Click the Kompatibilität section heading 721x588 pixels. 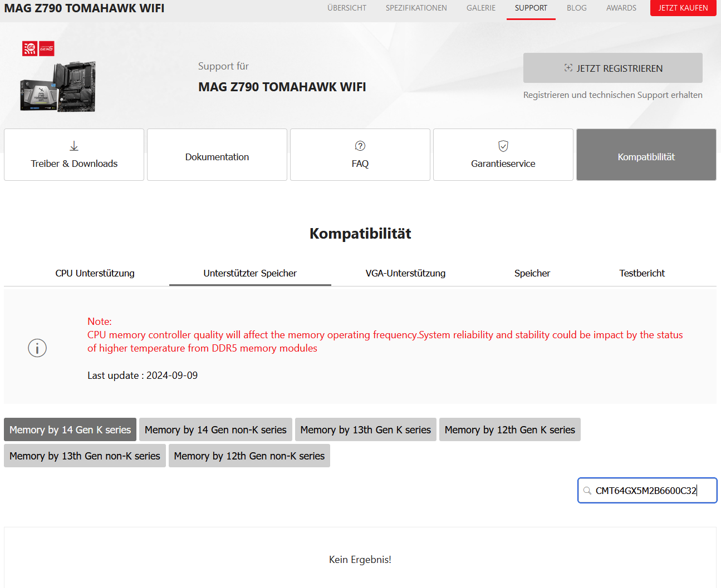(x=360, y=234)
